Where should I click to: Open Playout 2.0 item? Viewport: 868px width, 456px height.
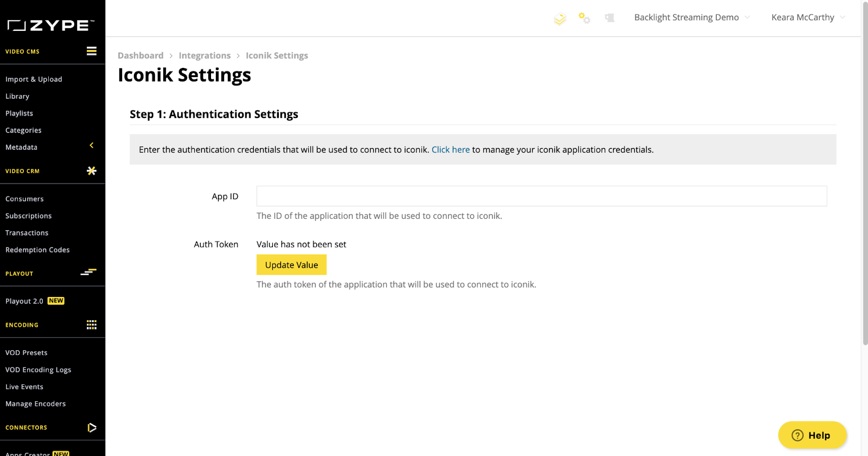pos(24,301)
